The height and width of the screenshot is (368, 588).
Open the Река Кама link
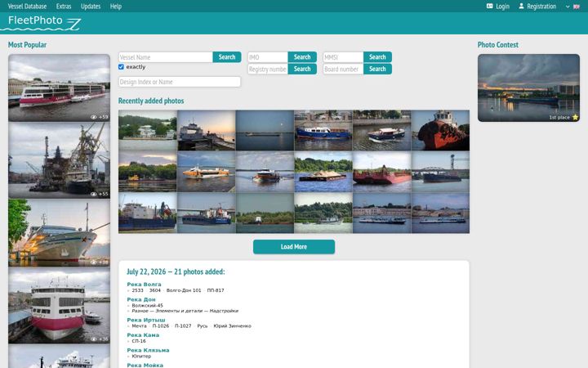[143, 335]
